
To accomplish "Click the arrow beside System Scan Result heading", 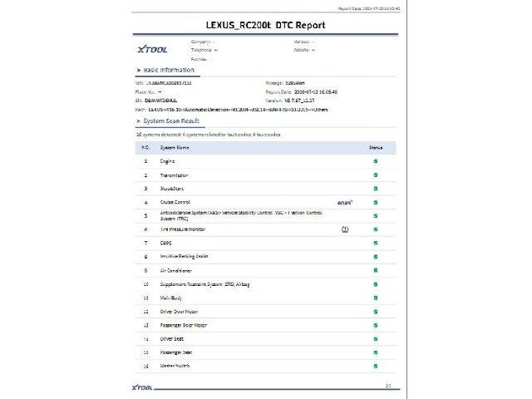I will (139, 121).
